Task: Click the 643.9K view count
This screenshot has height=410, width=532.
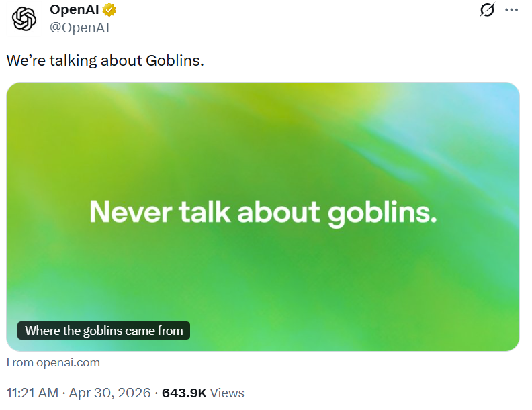Action: (184, 393)
